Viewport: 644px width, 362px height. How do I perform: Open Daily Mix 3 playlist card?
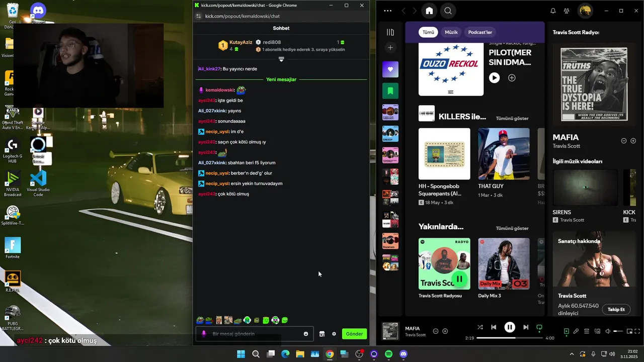(x=504, y=268)
